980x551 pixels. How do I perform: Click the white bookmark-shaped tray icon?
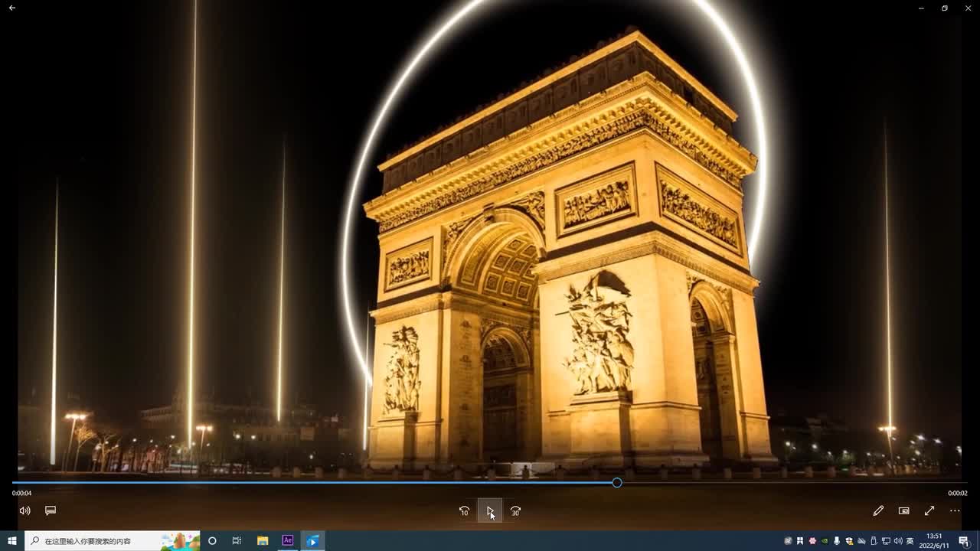tap(800, 541)
